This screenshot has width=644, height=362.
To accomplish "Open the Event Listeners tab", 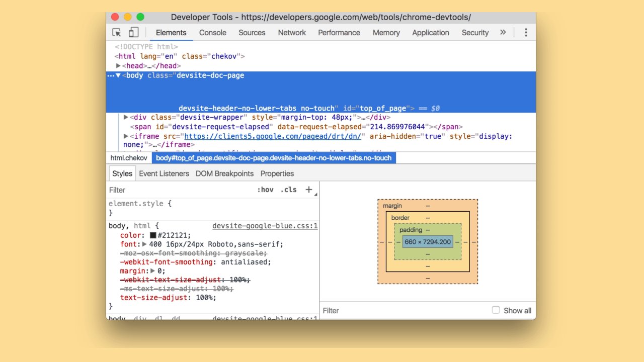I will (x=164, y=173).
